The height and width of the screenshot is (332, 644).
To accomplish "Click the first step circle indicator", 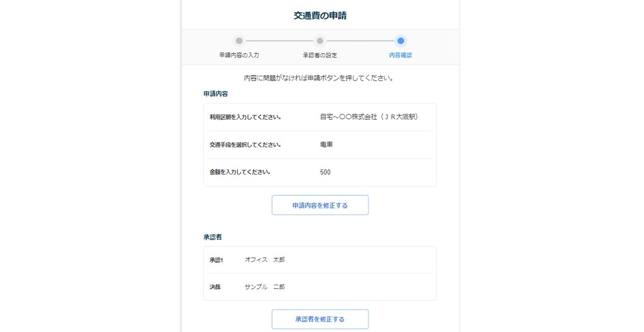I will 239,41.
